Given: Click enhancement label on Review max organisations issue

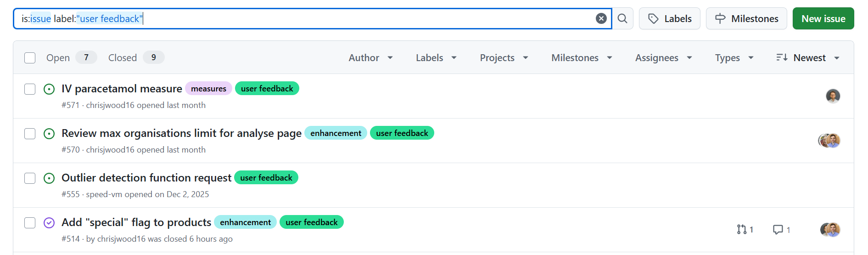Looking at the screenshot, I should point(336,133).
